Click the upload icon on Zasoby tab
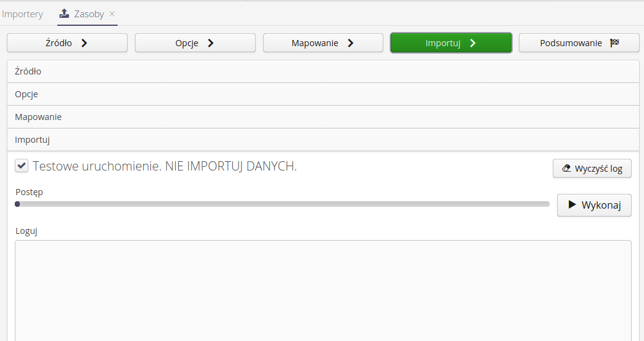 [x=64, y=14]
